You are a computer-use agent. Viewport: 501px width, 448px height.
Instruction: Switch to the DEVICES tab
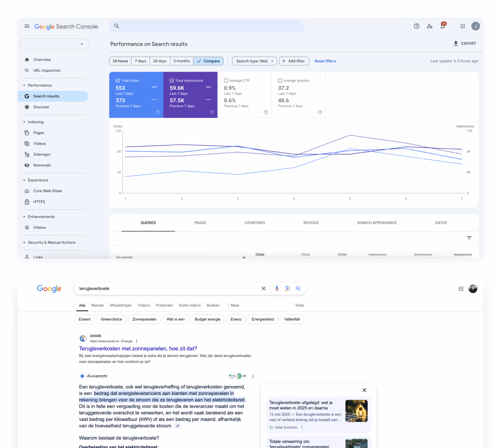point(311,223)
